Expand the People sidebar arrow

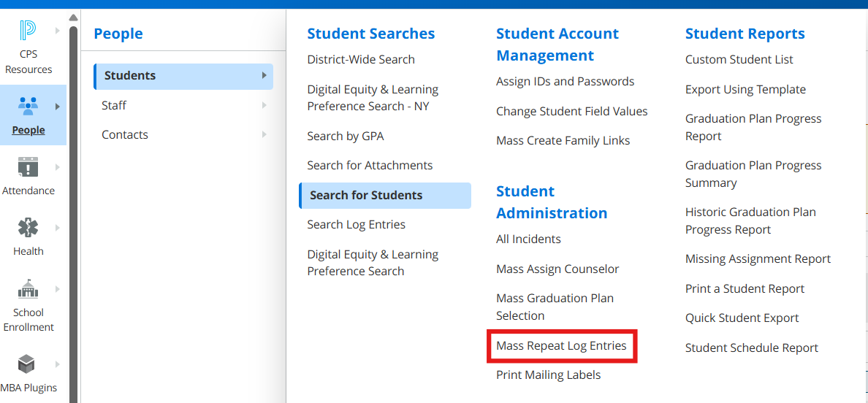58,107
